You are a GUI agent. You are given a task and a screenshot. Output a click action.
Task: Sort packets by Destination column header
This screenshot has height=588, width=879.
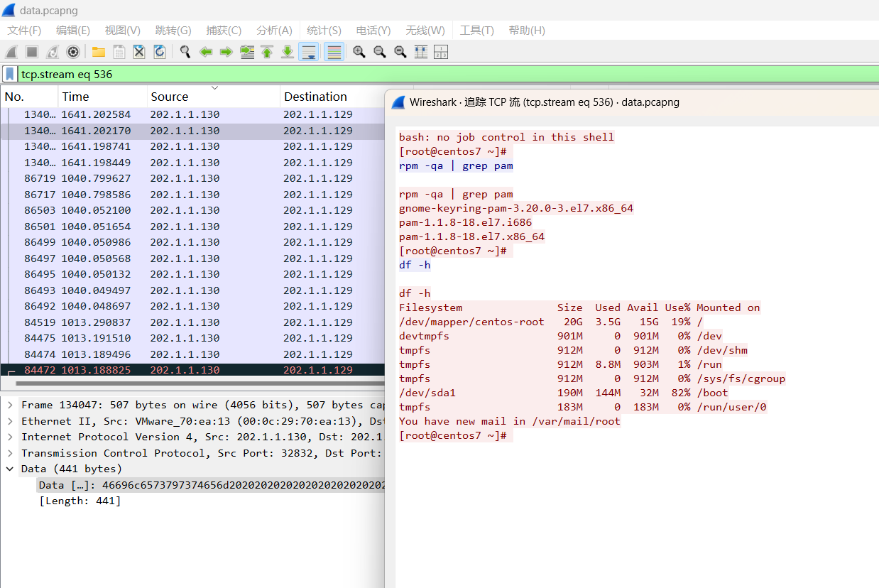coord(332,97)
